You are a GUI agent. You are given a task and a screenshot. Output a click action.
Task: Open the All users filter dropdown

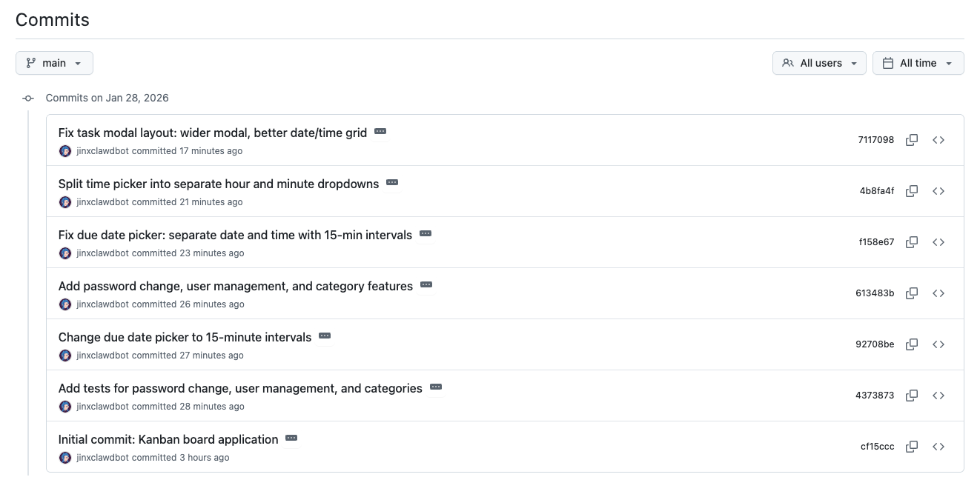point(819,63)
